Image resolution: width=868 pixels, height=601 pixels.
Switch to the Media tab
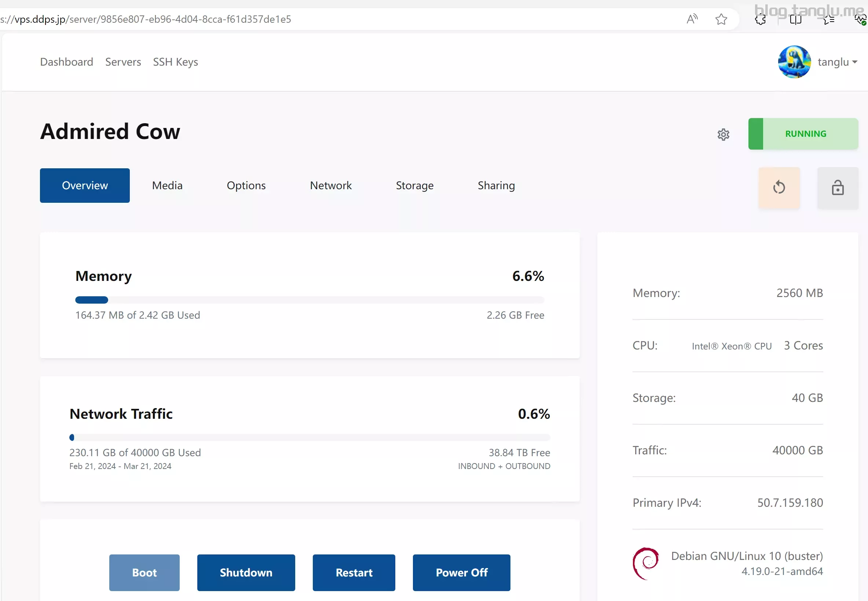(167, 185)
